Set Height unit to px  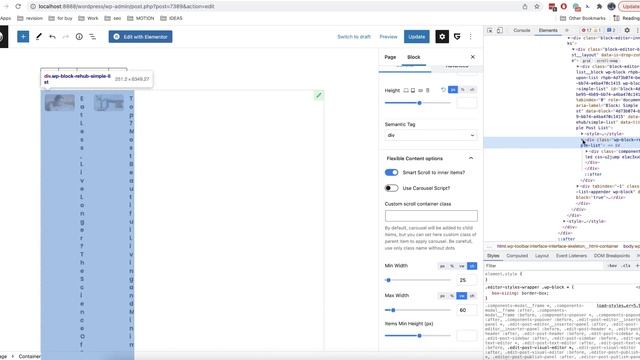(x=453, y=90)
